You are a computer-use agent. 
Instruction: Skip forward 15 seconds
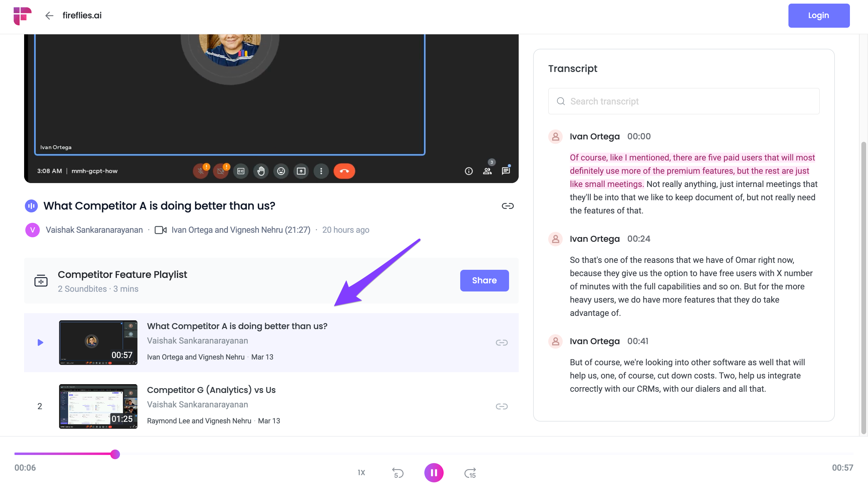click(x=470, y=473)
